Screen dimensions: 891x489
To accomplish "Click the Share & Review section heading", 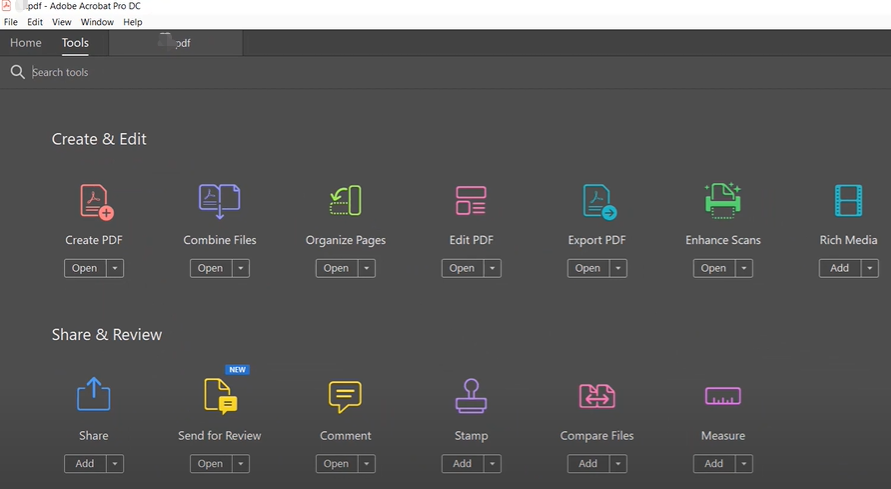I will tap(107, 335).
